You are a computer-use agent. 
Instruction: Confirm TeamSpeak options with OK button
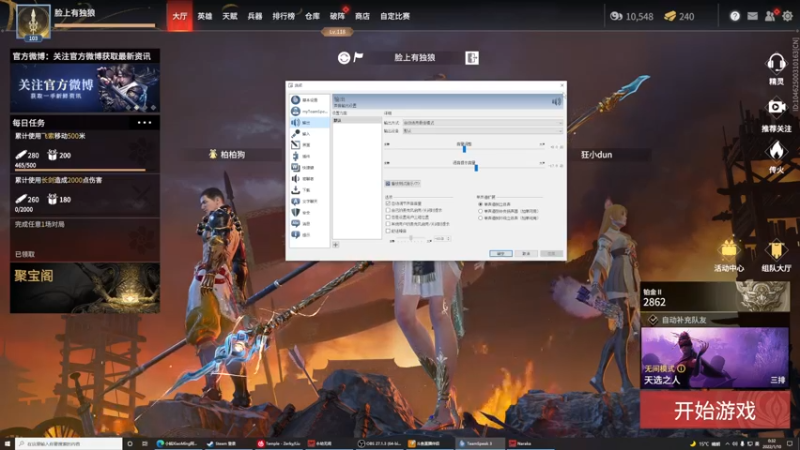pyautogui.click(x=501, y=254)
